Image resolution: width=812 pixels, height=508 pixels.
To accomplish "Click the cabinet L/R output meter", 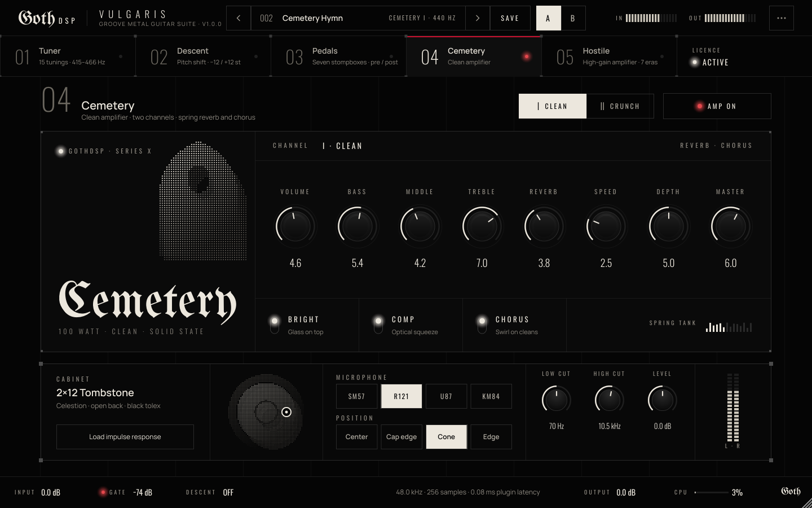I will [x=732, y=408].
